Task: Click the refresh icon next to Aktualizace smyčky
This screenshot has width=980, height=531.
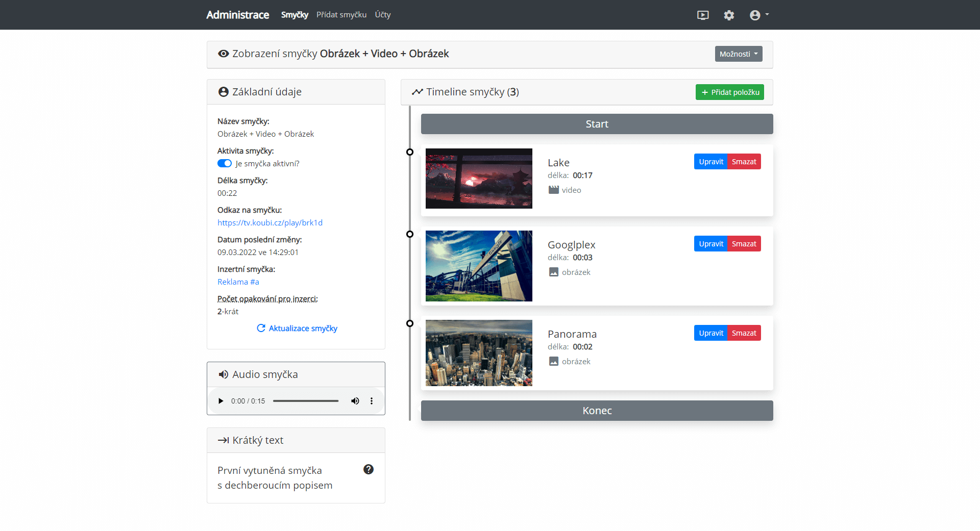Action: point(261,328)
